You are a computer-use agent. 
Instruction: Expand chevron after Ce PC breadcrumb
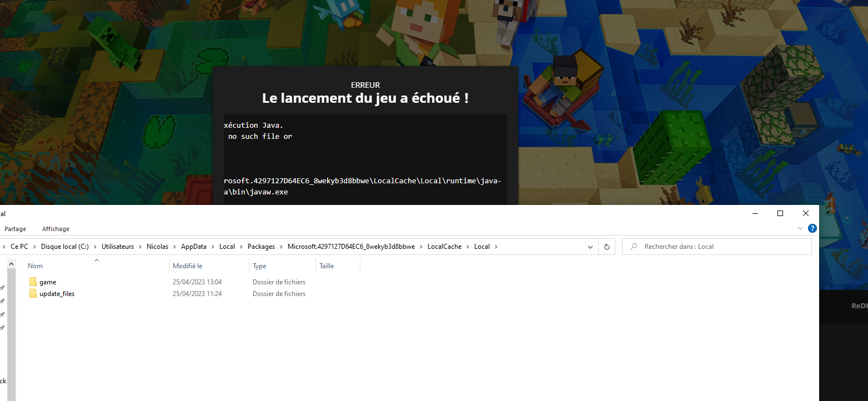35,247
